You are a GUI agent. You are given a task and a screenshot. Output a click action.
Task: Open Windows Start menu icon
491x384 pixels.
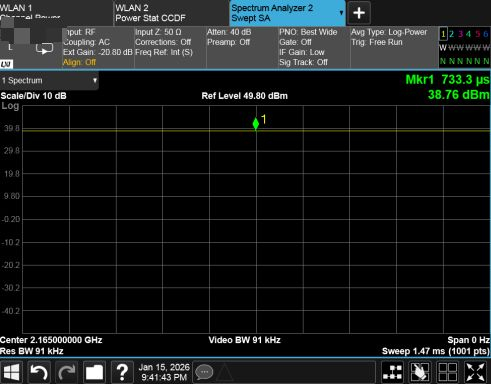(12, 372)
